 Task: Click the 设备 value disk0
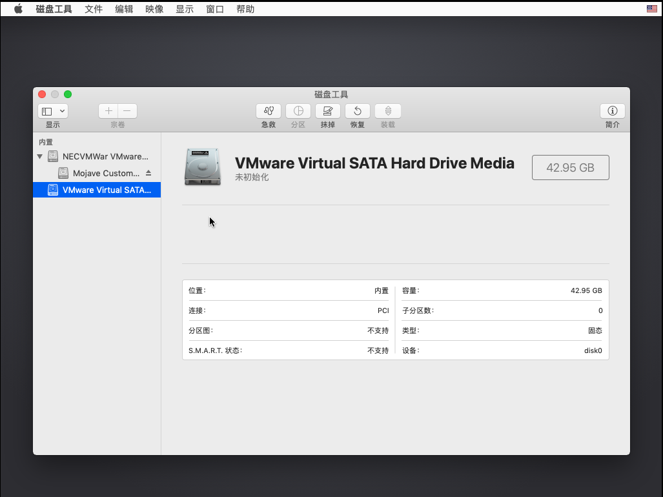point(593,350)
